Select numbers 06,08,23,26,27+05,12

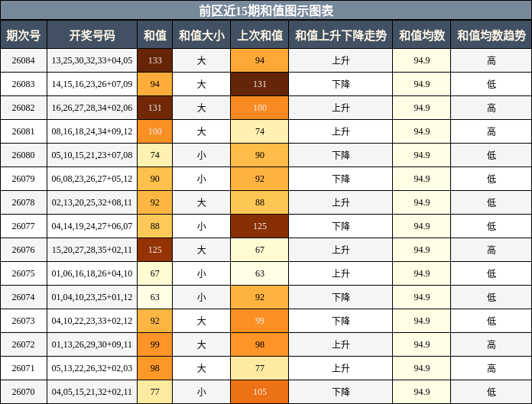coord(92,179)
